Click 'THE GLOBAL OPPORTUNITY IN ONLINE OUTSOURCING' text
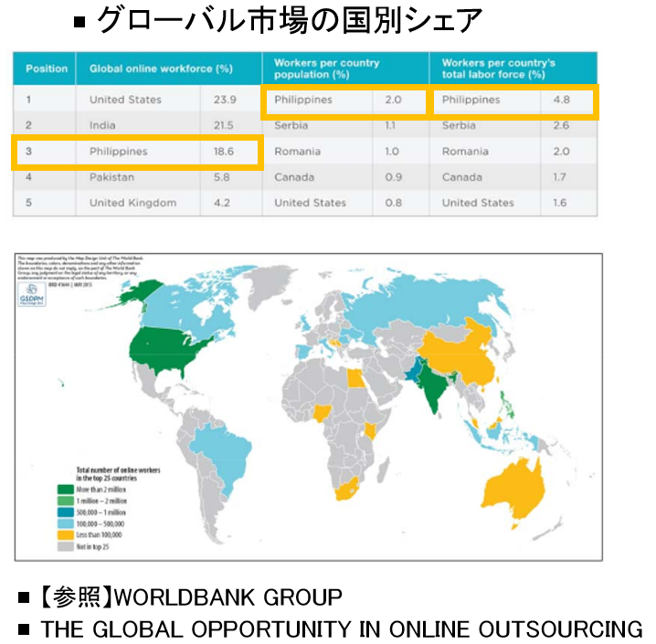 pyautogui.click(x=342, y=629)
